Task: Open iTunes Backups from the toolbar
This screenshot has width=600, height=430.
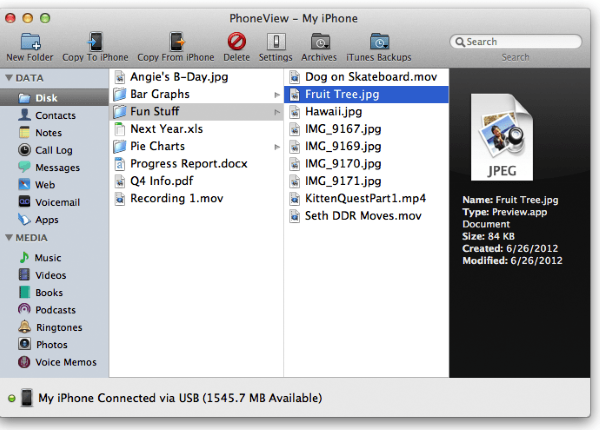Action: pyautogui.click(x=379, y=41)
